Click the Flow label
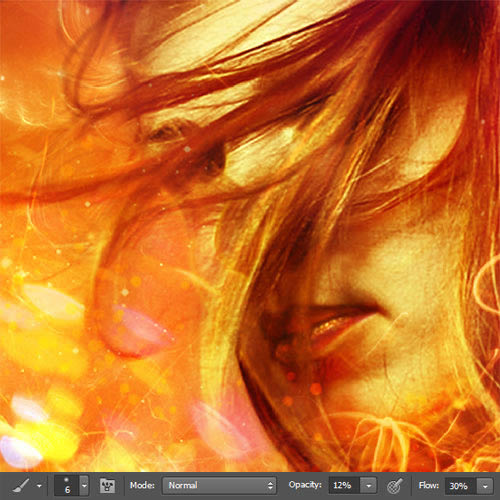 429,485
